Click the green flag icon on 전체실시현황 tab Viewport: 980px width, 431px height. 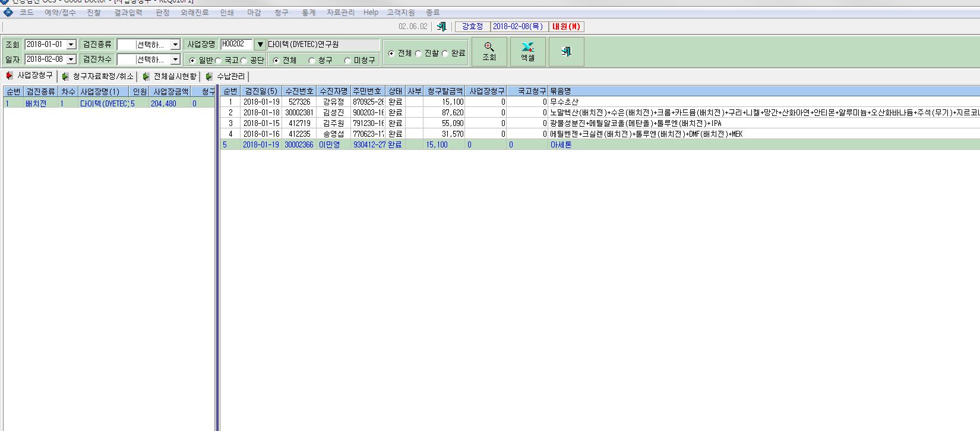coord(146,77)
